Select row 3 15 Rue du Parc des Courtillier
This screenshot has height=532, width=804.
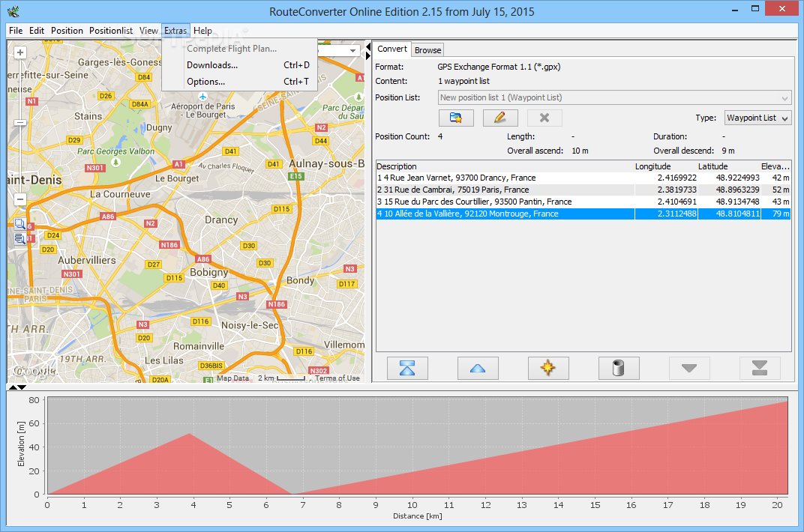[583, 202]
